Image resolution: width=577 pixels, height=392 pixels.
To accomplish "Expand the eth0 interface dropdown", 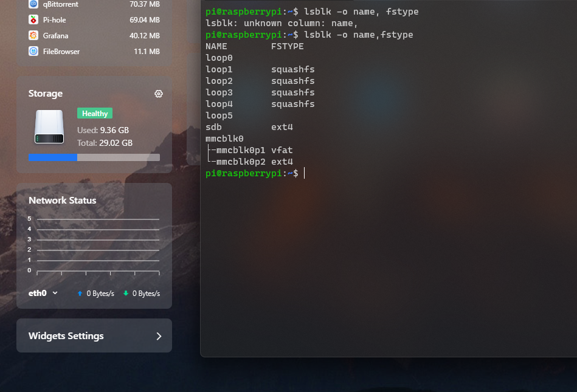I will coord(55,293).
